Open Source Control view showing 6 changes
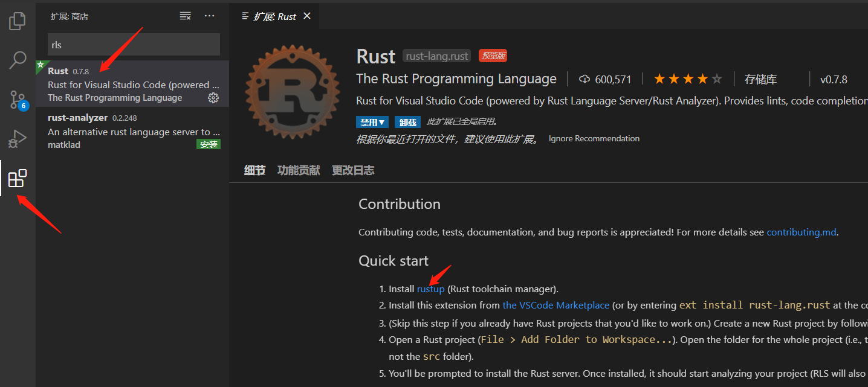868x387 pixels. (17, 99)
